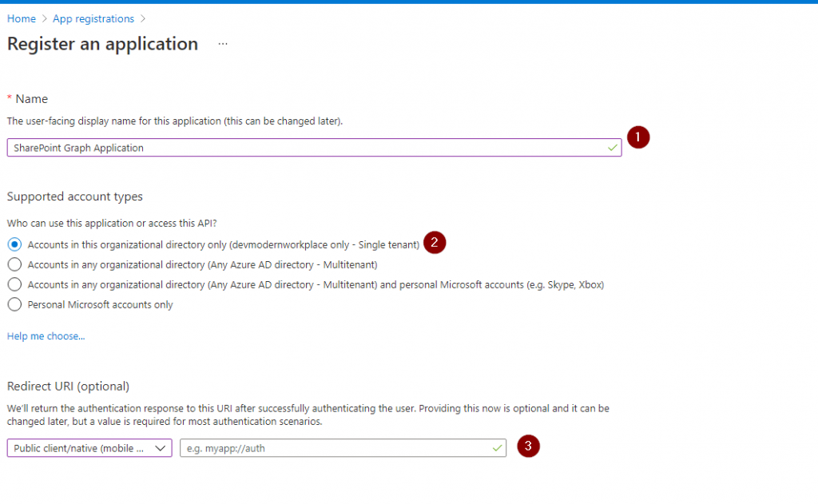
Task: Click the green checkmark in the Name field
Action: [x=611, y=148]
